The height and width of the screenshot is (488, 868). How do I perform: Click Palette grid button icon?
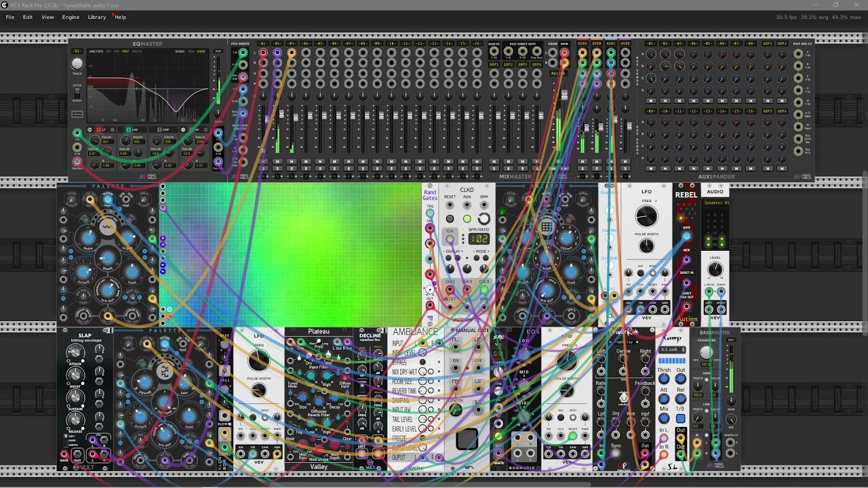pyautogui.click(x=547, y=226)
